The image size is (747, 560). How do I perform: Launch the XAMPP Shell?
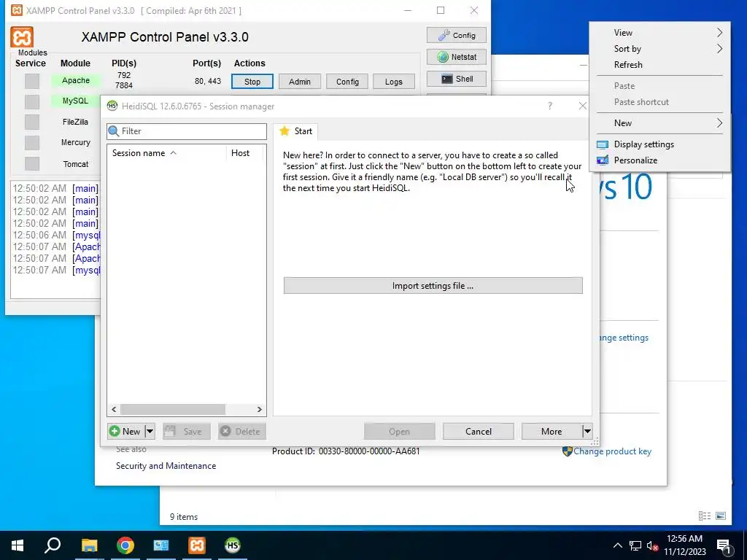457,79
